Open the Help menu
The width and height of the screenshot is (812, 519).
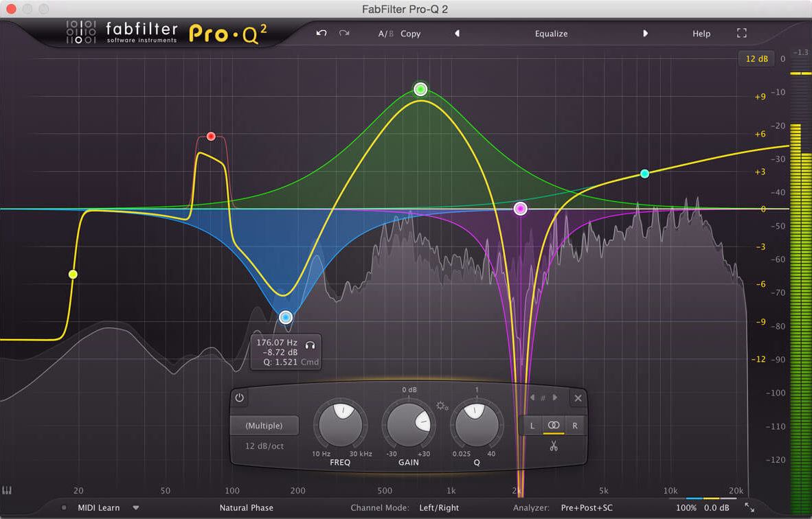(701, 34)
